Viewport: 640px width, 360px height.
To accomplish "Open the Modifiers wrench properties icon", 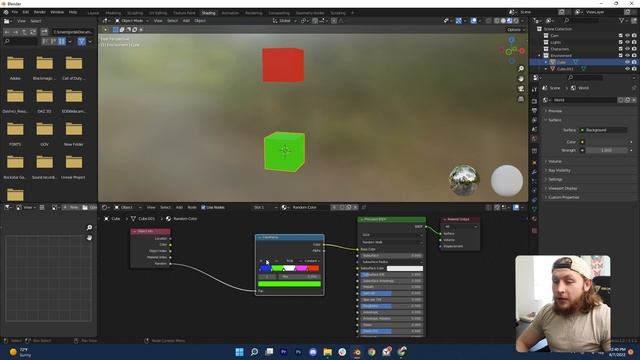I will pyautogui.click(x=534, y=172).
